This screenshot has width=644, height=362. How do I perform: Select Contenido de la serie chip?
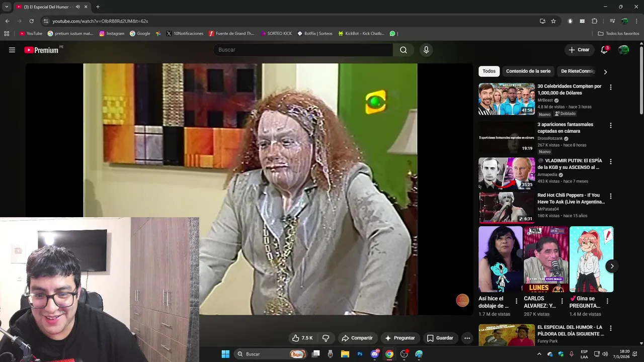528,71
